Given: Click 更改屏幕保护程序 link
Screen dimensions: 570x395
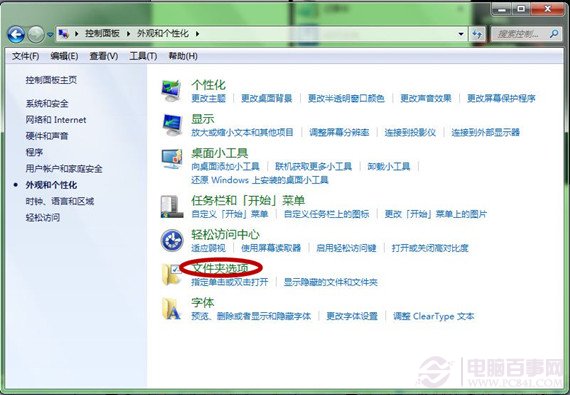Looking at the screenshot, I should click(x=501, y=98).
